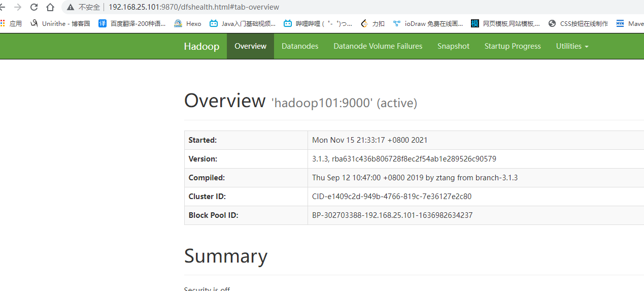Click the Started timestamp value
This screenshot has height=291, width=644.
click(370, 140)
